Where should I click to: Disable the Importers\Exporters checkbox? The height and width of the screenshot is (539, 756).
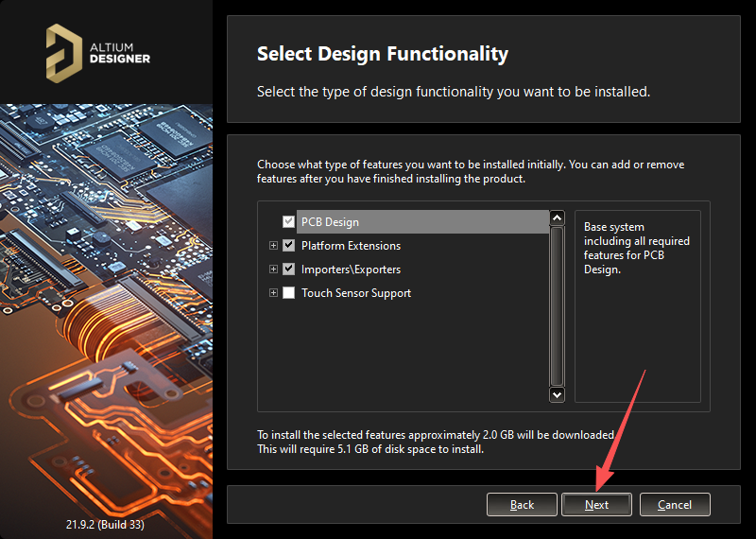point(289,269)
